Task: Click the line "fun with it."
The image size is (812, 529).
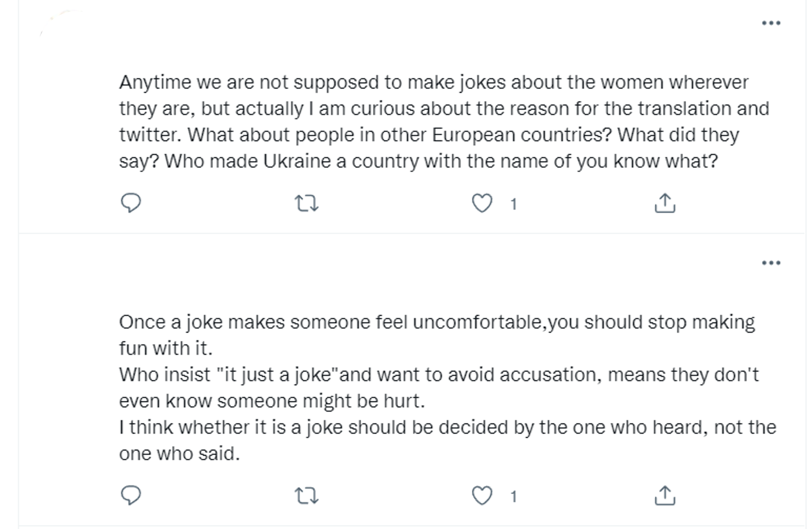Action: [166, 349]
